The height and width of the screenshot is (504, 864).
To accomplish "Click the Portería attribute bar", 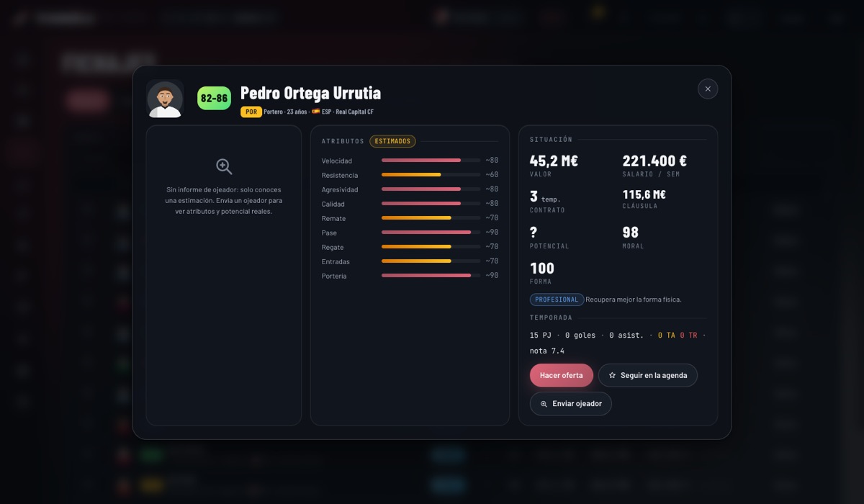I will coord(431,275).
